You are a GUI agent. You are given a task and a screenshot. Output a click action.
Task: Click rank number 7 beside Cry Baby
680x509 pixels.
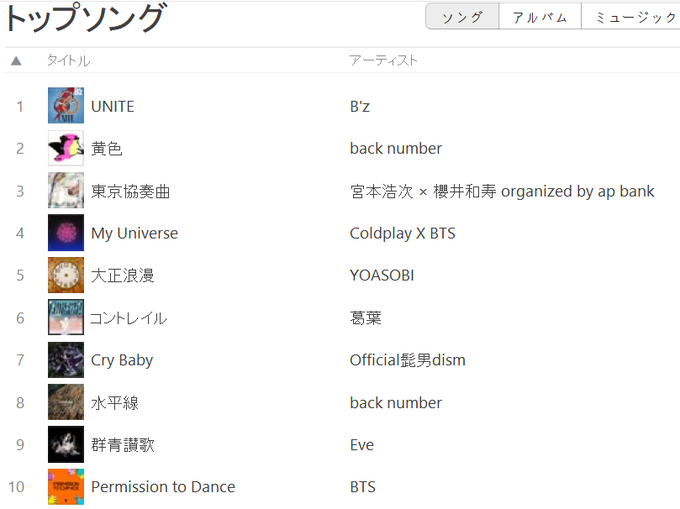pos(20,360)
